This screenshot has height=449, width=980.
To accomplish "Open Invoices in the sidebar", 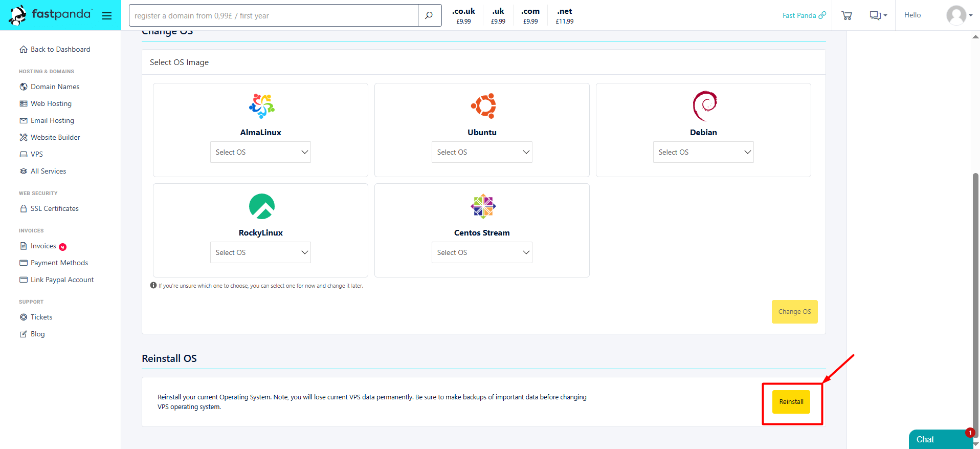I will click(43, 246).
